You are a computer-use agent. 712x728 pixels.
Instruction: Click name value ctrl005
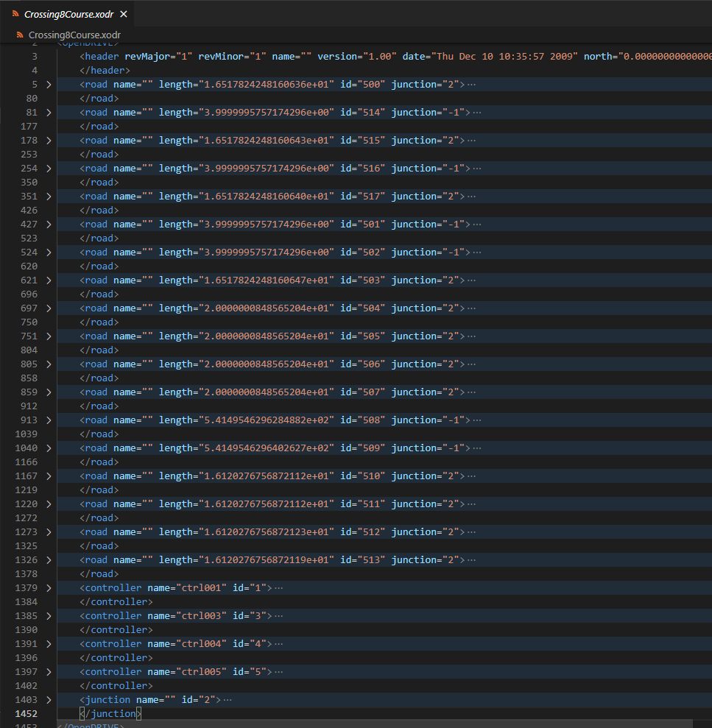(201, 672)
